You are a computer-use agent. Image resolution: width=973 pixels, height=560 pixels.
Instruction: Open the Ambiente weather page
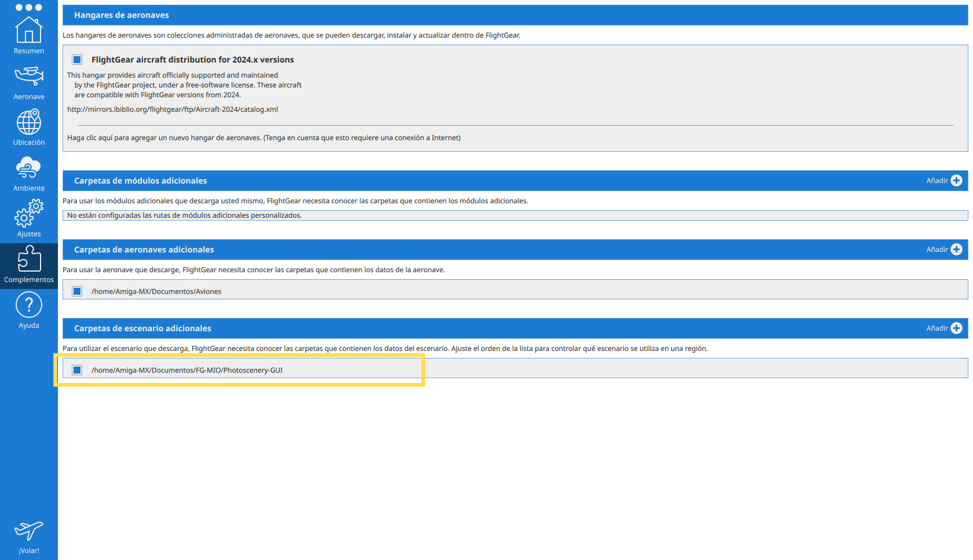29,173
